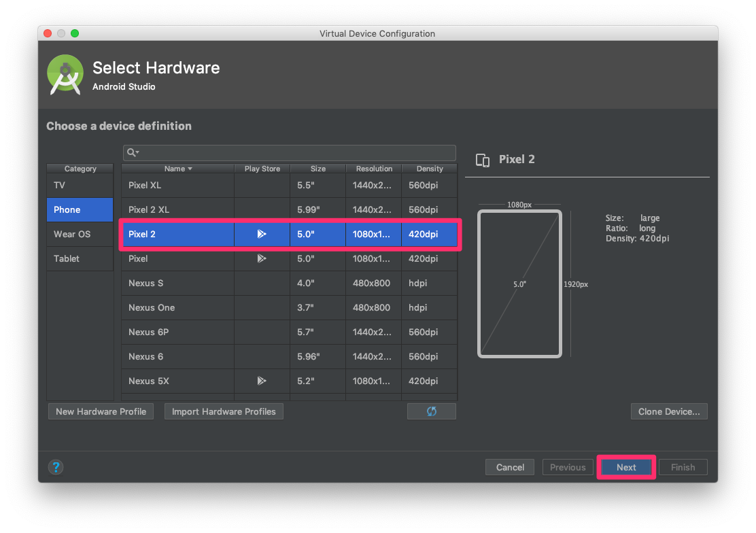Click the Next button
The width and height of the screenshot is (756, 533).
pyautogui.click(x=626, y=467)
